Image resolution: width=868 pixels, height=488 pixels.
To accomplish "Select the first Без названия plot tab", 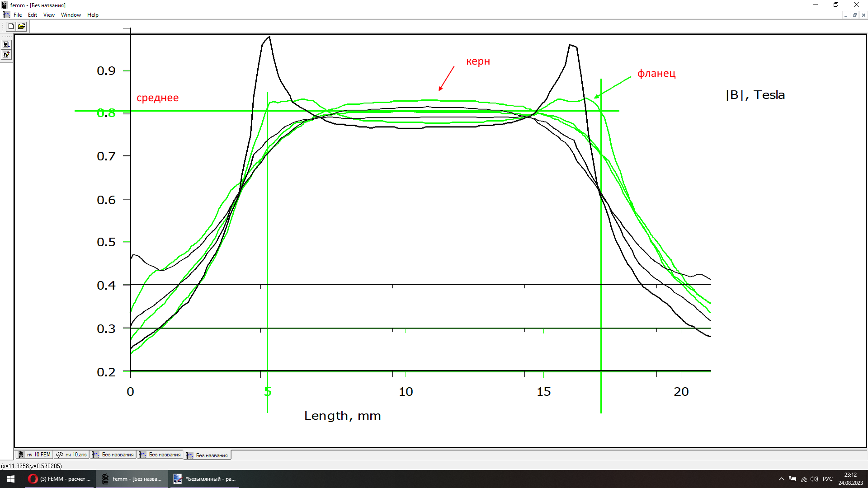I will click(x=113, y=455).
